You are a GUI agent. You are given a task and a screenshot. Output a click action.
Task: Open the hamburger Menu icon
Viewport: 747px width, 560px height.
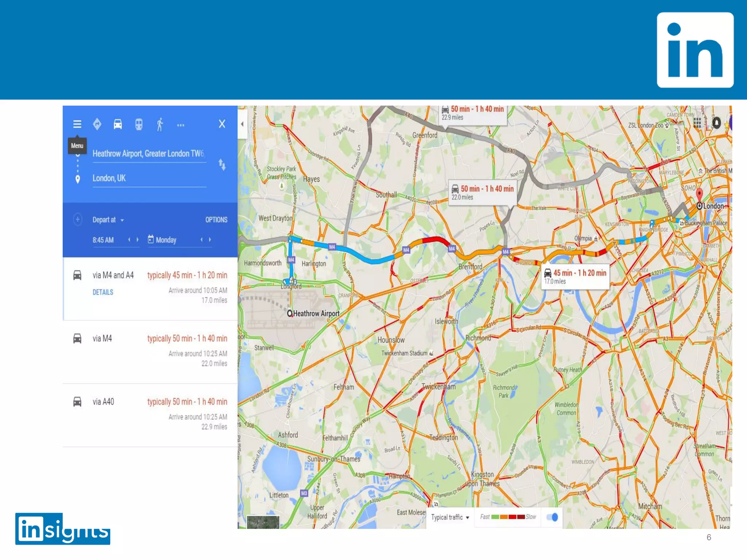click(x=77, y=124)
